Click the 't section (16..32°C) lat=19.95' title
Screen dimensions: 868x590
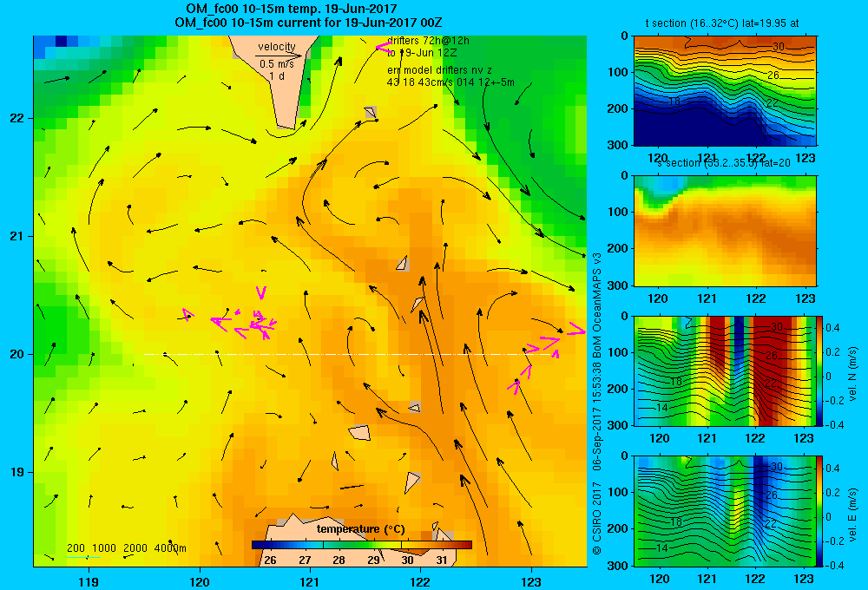[x=722, y=23]
